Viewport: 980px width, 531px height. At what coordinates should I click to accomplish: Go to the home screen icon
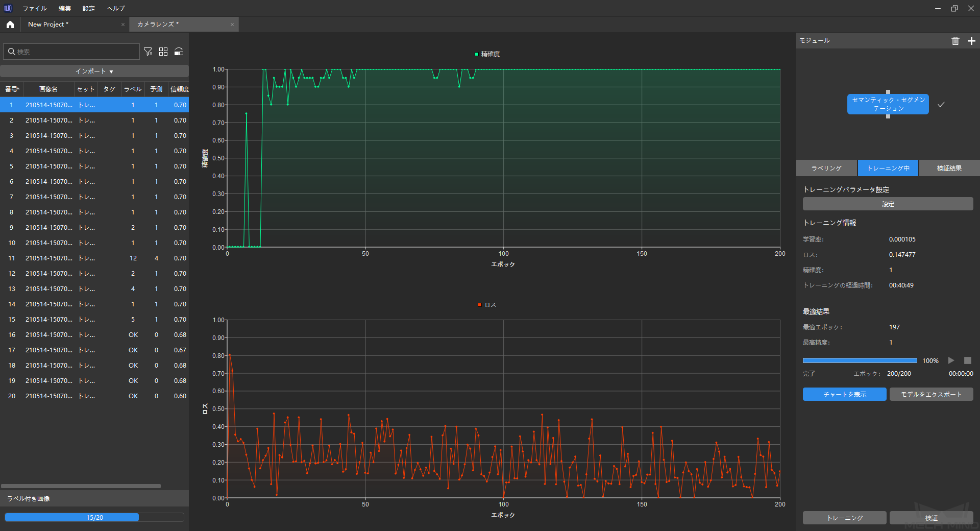click(x=10, y=25)
